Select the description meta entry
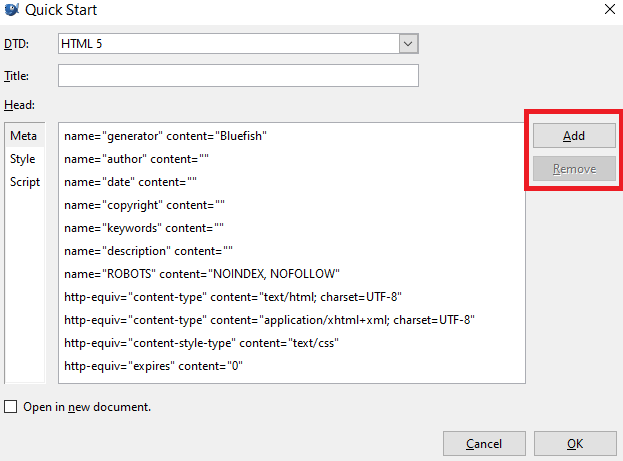 (148, 251)
